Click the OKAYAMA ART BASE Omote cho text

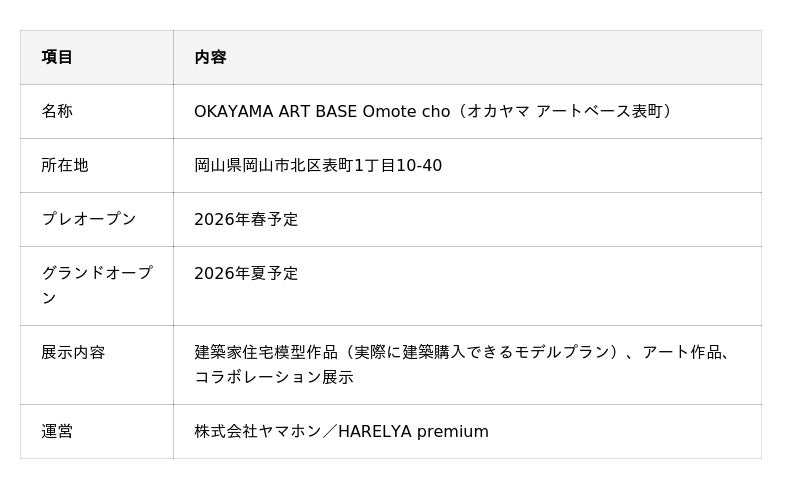point(322,111)
